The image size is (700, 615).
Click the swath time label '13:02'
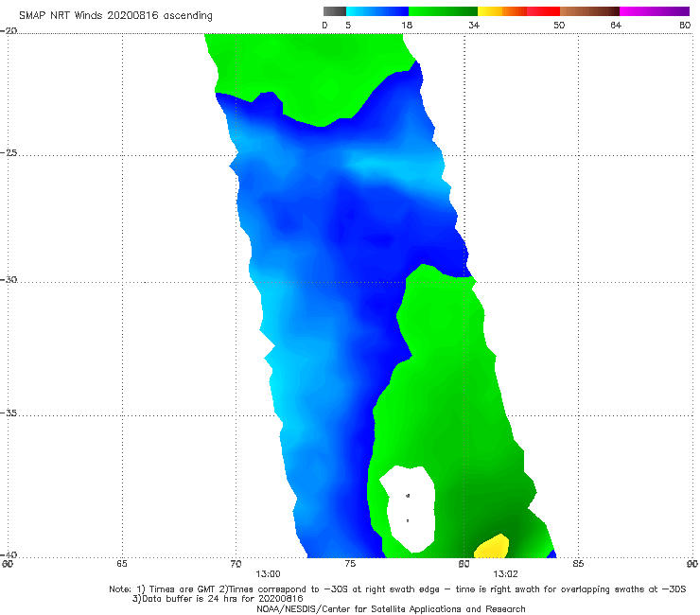coord(505,574)
